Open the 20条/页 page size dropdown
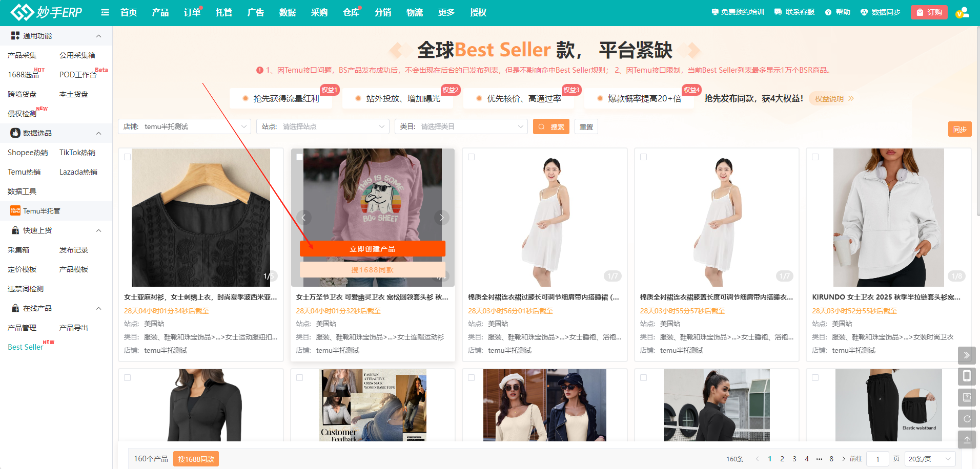The height and width of the screenshot is (469, 980). coord(930,459)
